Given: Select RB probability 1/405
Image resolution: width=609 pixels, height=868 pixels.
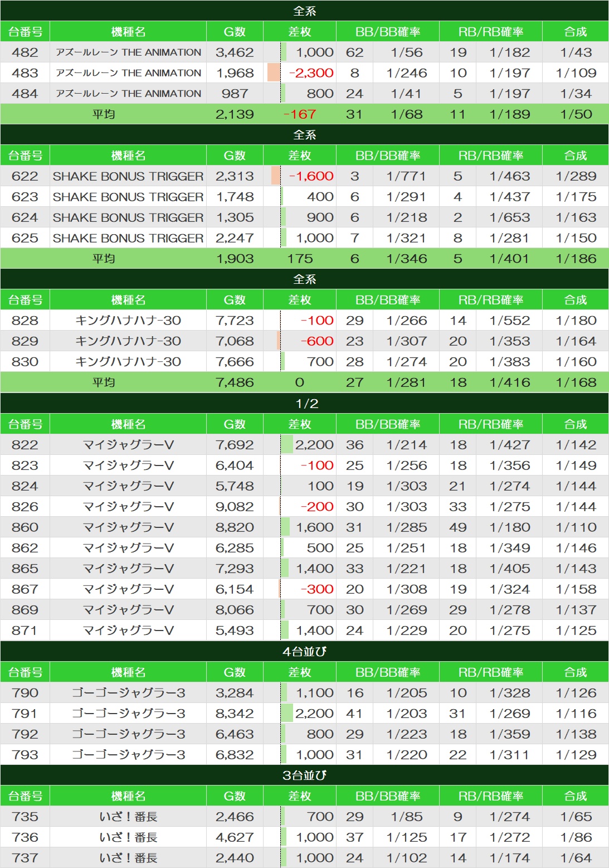Looking at the screenshot, I should pos(510,569).
